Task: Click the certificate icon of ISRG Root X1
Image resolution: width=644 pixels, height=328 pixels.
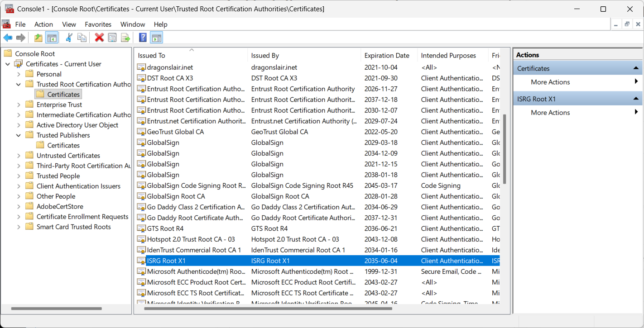Action: [141, 261]
